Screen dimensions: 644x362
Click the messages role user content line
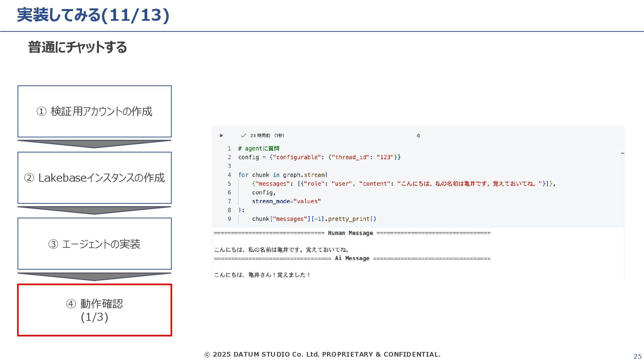pyautogui.click(x=404, y=184)
